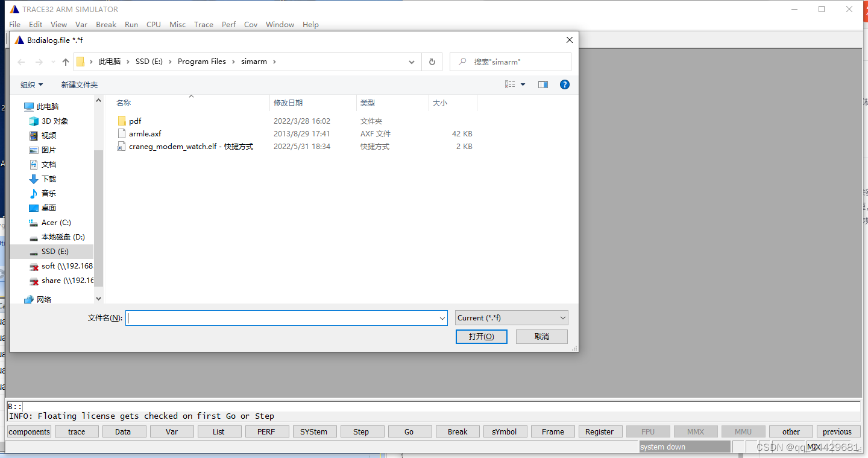Toggle the preview pane icon
The width and height of the screenshot is (868, 458).
pos(543,84)
